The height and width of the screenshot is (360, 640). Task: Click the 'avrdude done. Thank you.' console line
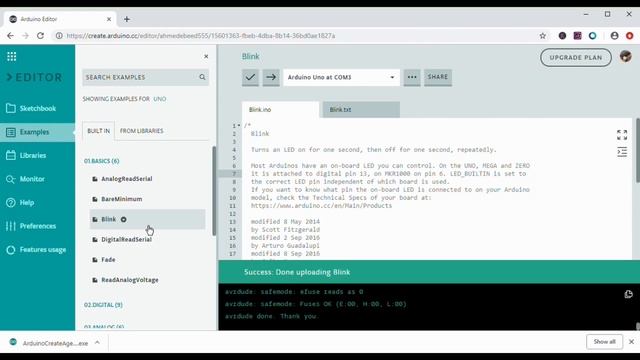pos(271,316)
